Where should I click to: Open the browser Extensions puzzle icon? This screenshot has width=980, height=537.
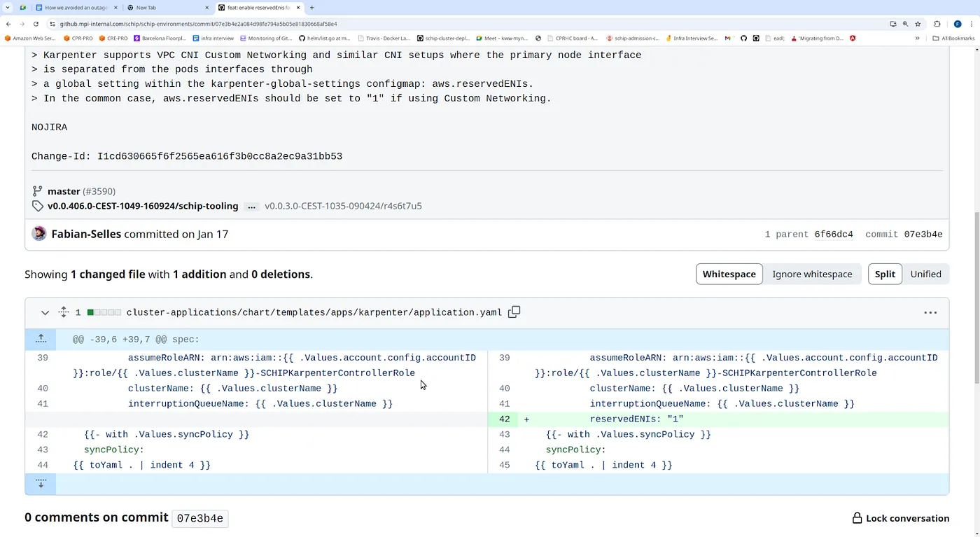coord(937,24)
